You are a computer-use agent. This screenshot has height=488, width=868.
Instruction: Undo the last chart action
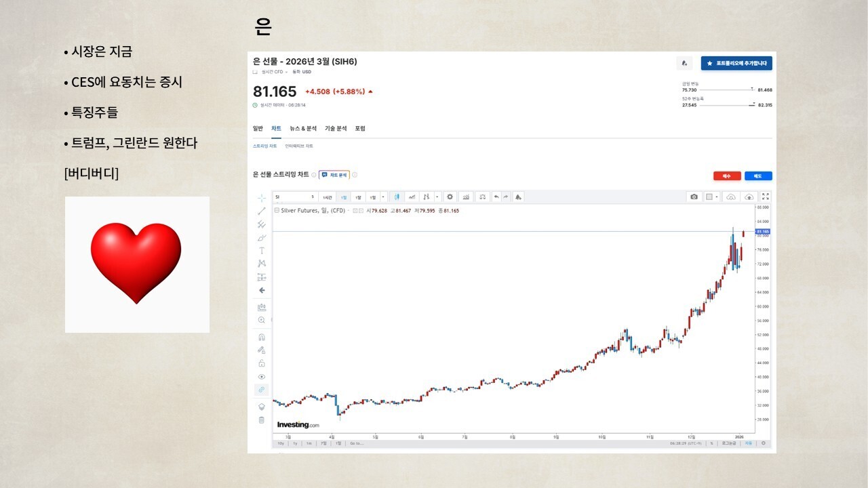496,197
